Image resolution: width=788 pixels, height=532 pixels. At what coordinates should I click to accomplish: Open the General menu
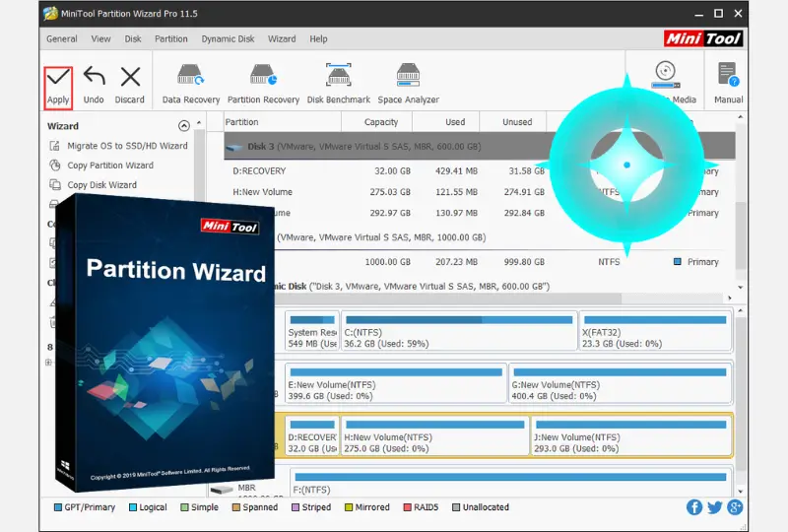[x=62, y=38]
